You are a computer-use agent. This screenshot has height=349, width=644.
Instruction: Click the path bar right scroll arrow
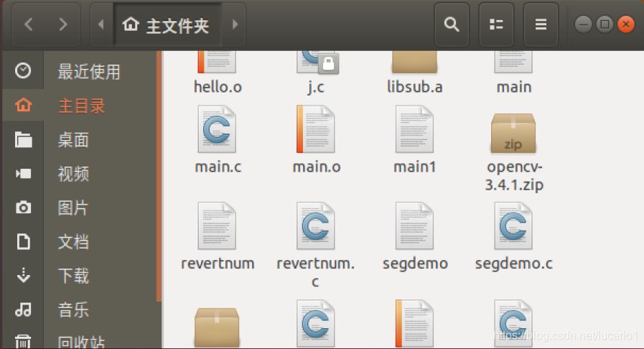(x=235, y=24)
